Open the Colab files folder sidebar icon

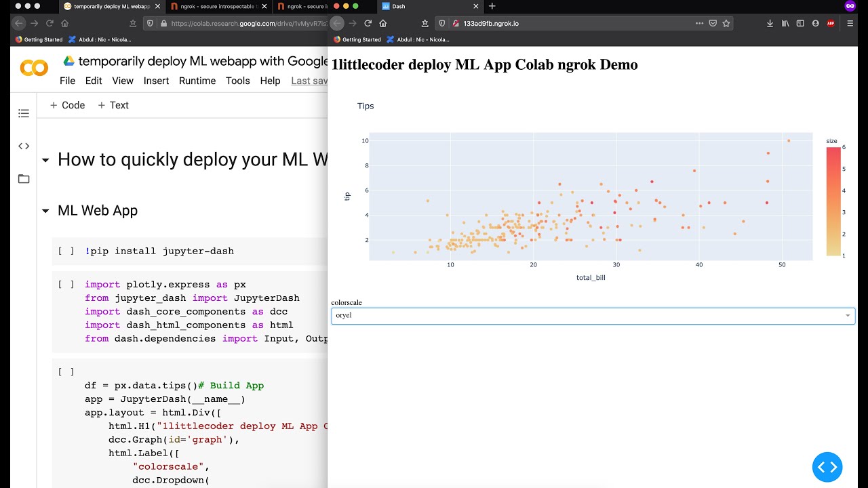(x=24, y=179)
